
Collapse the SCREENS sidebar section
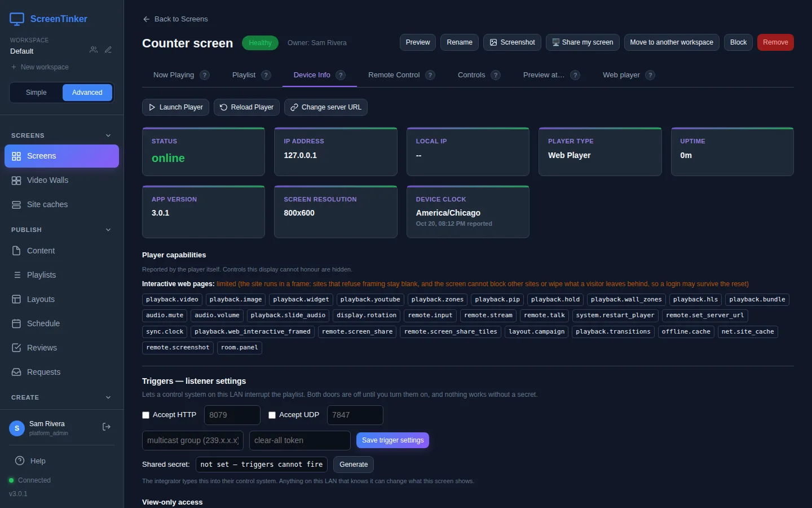(108, 135)
